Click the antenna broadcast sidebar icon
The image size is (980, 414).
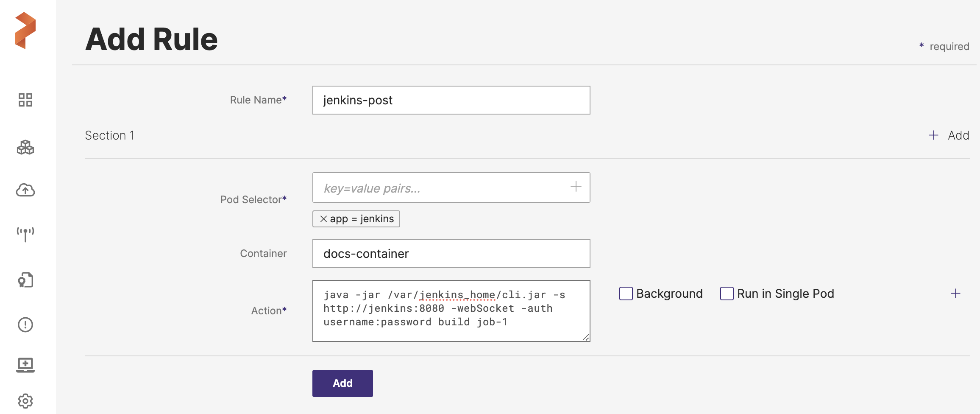point(25,234)
